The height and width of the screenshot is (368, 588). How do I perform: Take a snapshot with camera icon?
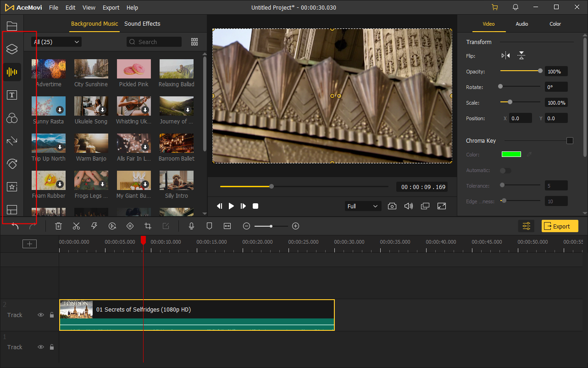click(392, 206)
